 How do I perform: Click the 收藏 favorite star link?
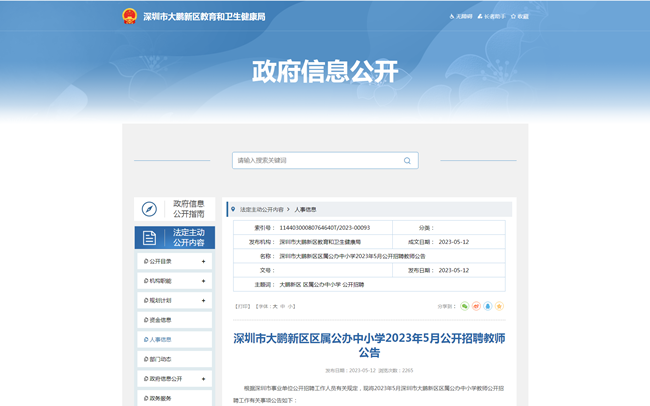(520, 17)
